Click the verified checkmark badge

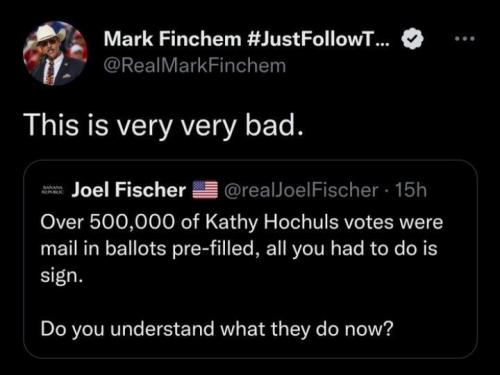pyautogui.click(x=412, y=39)
